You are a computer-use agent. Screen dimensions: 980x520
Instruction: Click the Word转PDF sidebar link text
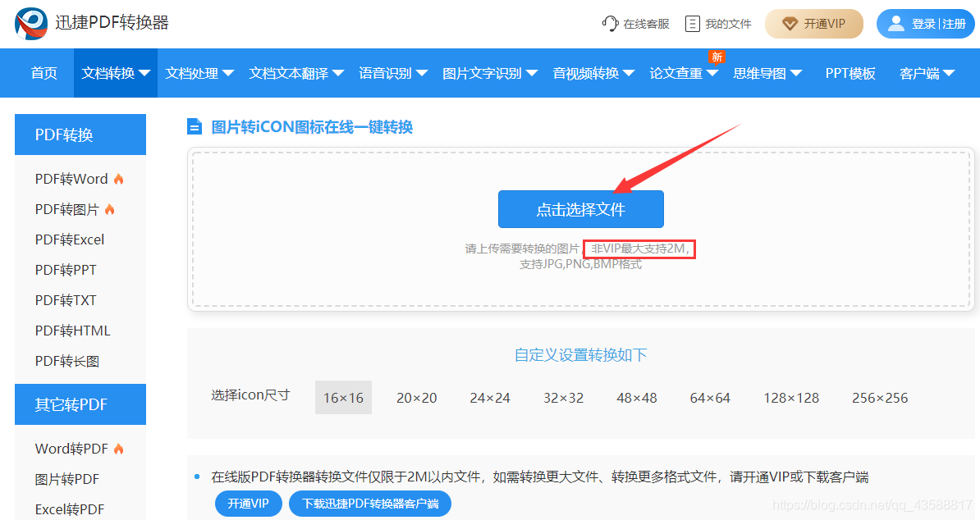(x=71, y=449)
